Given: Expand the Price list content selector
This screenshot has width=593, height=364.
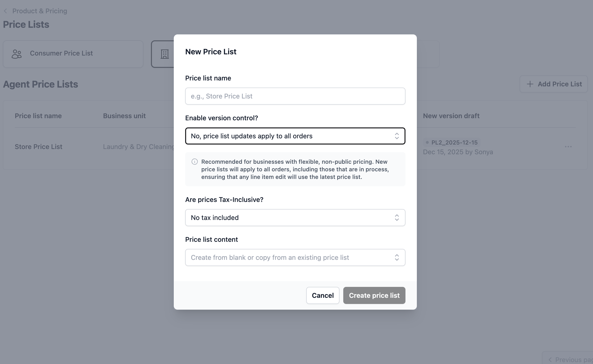Looking at the screenshot, I should pyautogui.click(x=295, y=257).
